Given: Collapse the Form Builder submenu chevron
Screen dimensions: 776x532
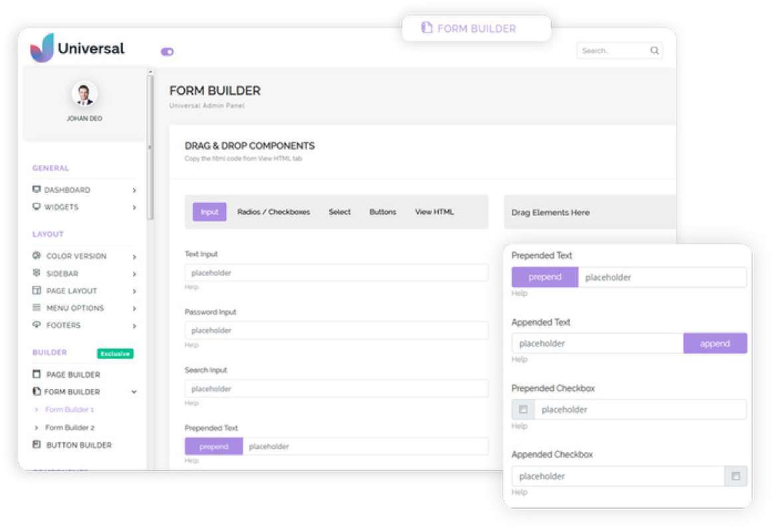Looking at the screenshot, I should [x=134, y=392].
